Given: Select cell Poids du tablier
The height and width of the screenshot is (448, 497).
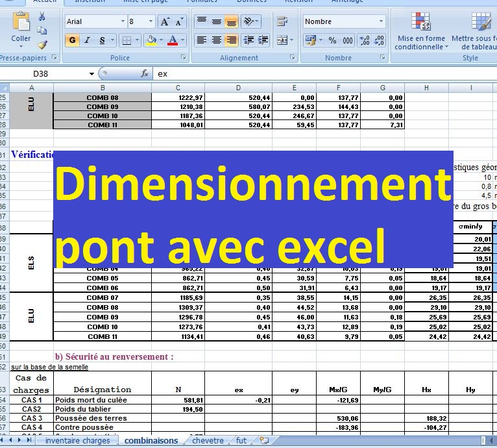Looking at the screenshot, I should click(x=103, y=409).
